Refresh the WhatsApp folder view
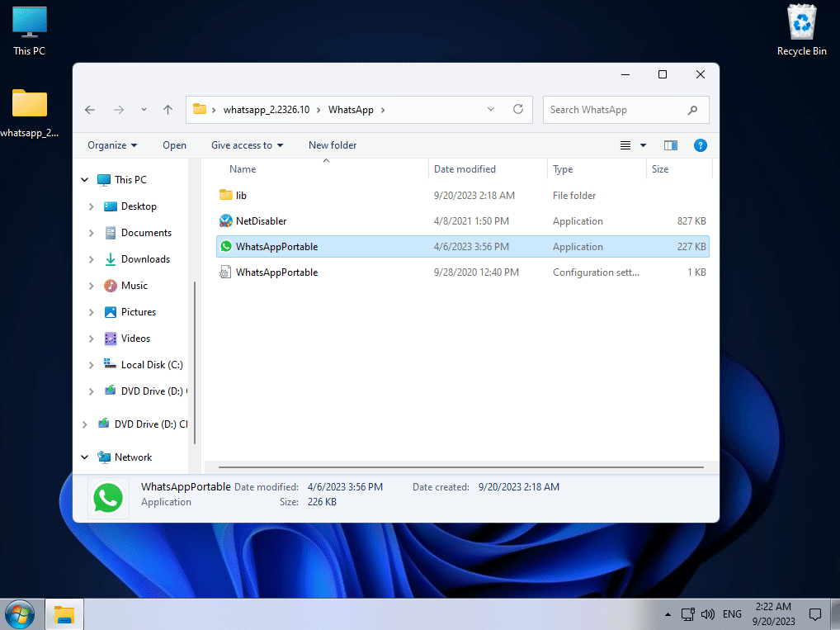Image resolution: width=840 pixels, height=630 pixels. click(x=518, y=109)
